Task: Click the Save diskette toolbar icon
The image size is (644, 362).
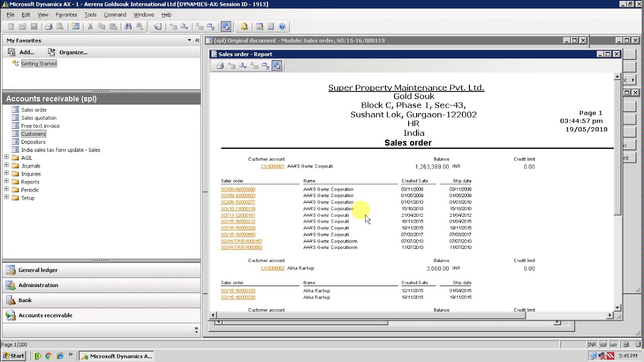Action: (x=34, y=27)
